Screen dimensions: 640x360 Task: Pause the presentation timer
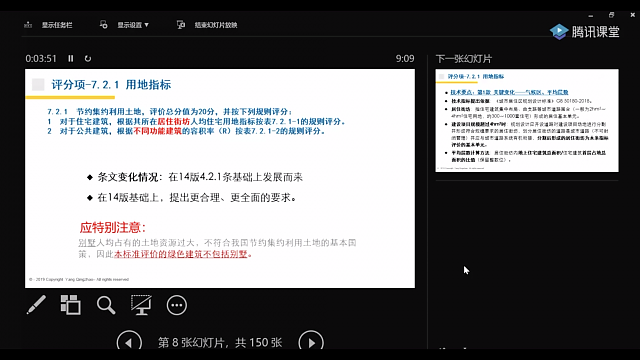coord(71,58)
